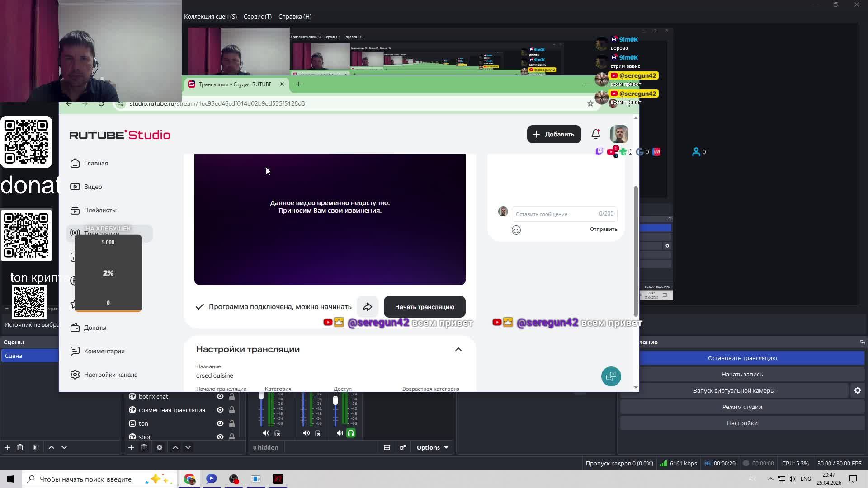Click the chat message input field
Image resolution: width=868 pixels, height=488 pixels.
pos(555,214)
